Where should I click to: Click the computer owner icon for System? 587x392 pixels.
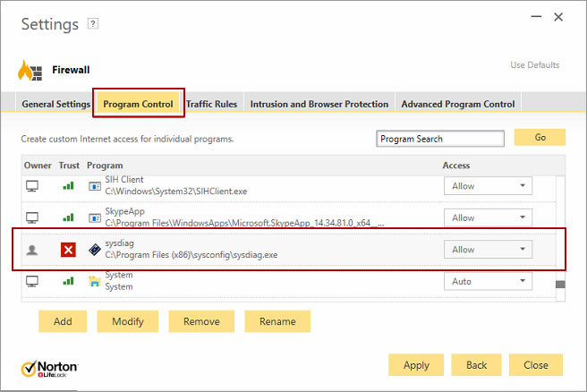tap(32, 281)
